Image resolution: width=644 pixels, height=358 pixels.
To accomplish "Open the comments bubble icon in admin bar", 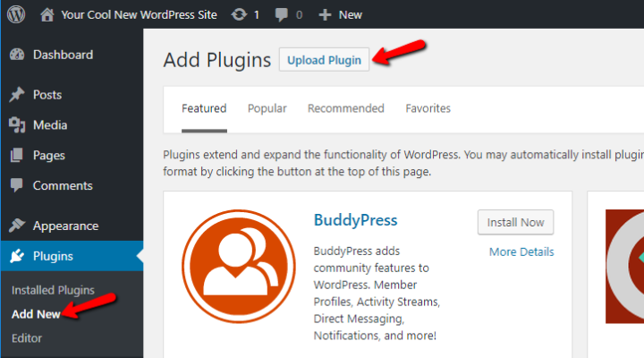I will coord(282,15).
